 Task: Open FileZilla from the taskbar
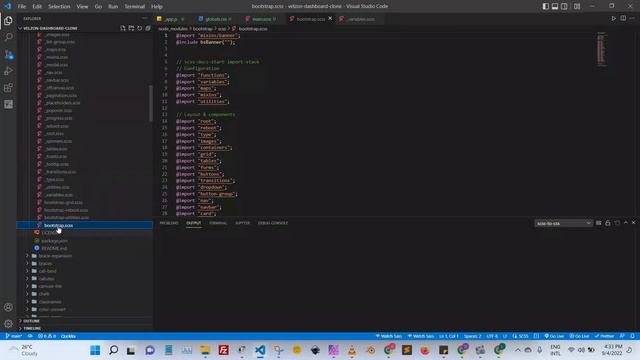(224, 350)
